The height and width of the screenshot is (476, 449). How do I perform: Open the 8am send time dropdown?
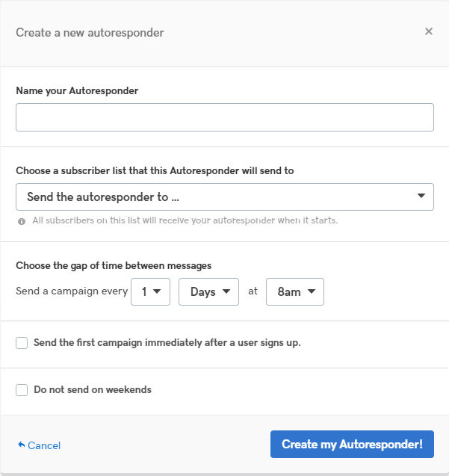[296, 291]
